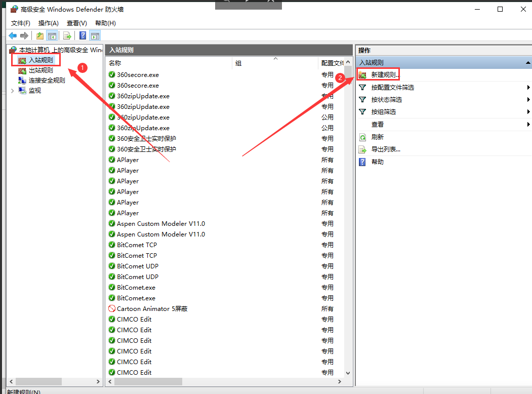The image size is (532, 394).
Task: Click the icon beside 连接安全规则
Action: point(22,81)
